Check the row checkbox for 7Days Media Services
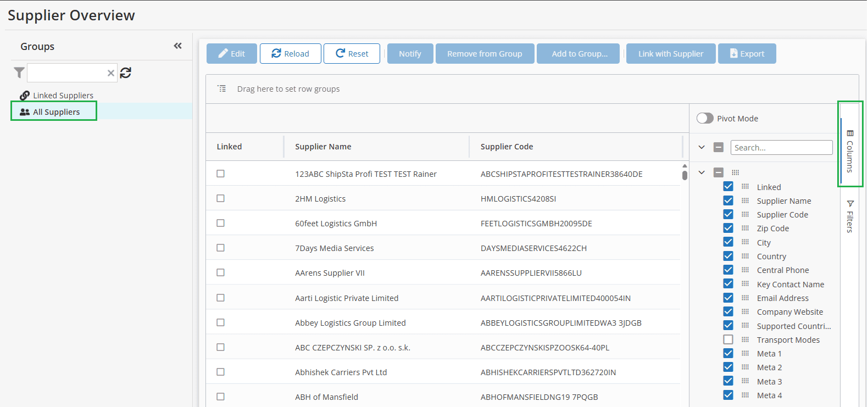The height and width of the screenshot is (407, 868). click(220, 248)
